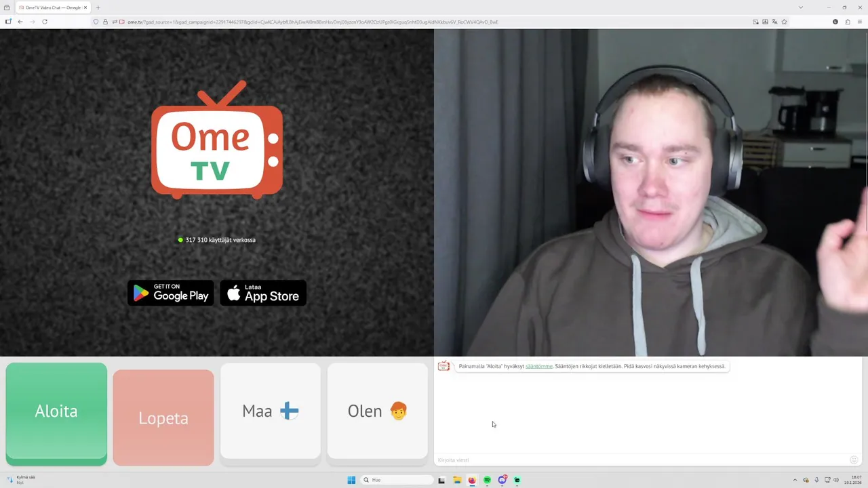Open Spotify from the taskbar

(487, 480)
